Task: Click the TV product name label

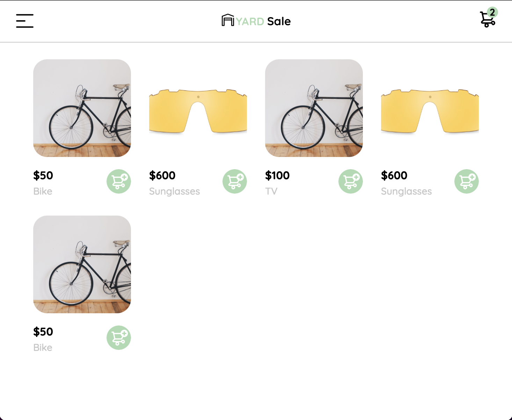Action: tap(271, 191)
